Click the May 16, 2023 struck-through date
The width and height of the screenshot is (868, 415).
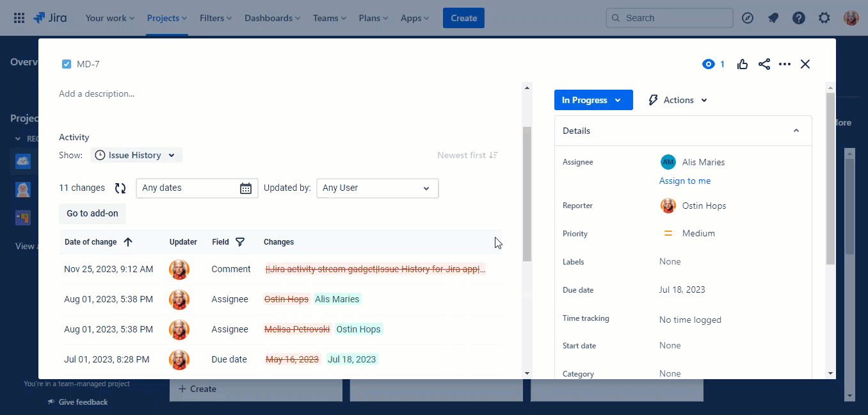pyautogui.click(x=292, y=359)
